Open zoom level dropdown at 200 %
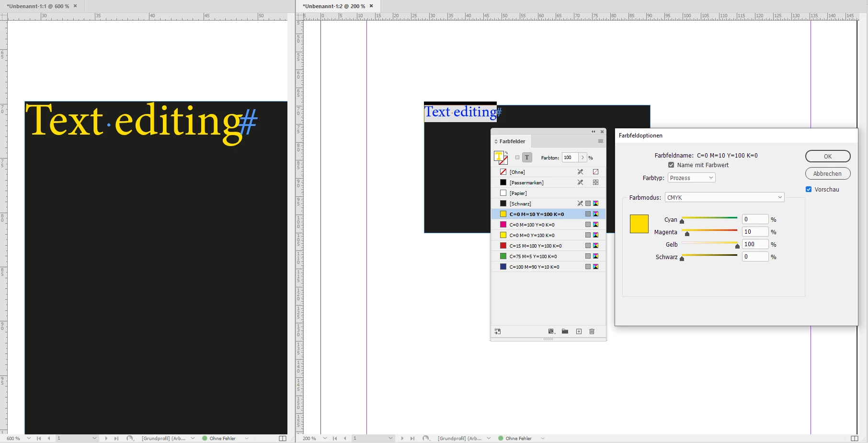Screen dimensions: 868x443 pos(325,438)
